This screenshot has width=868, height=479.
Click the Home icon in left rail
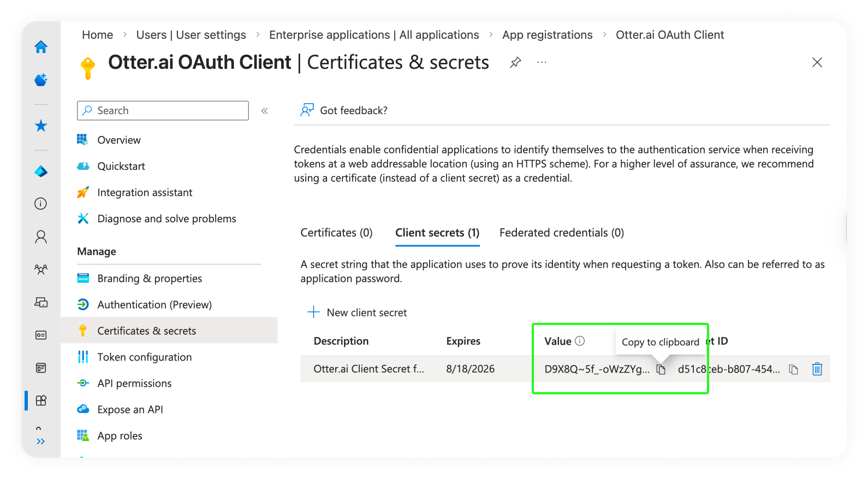41,48
